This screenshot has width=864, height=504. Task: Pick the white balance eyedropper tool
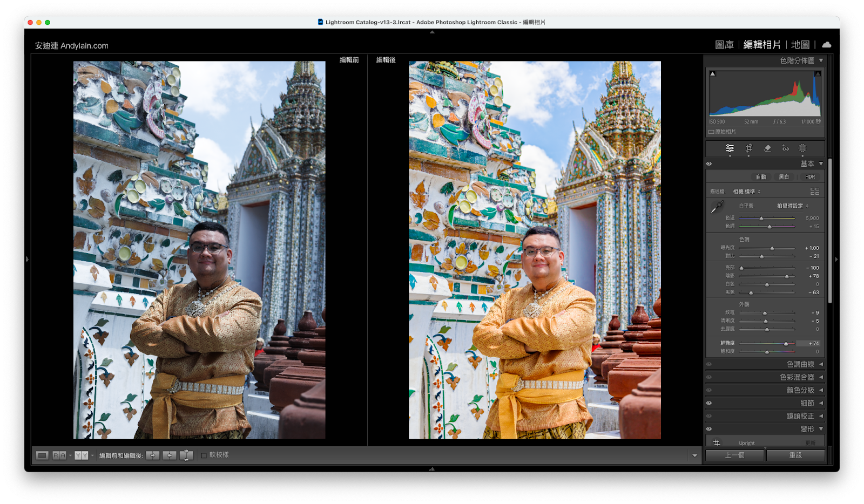coord(717,207)
